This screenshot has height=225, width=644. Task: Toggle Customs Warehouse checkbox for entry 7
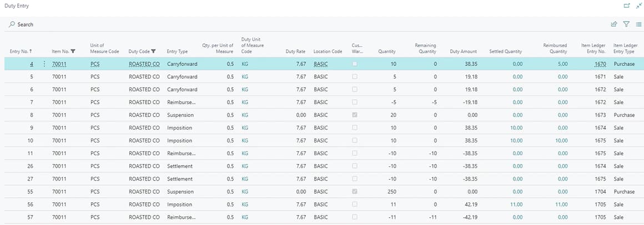(x=354, y=102)
